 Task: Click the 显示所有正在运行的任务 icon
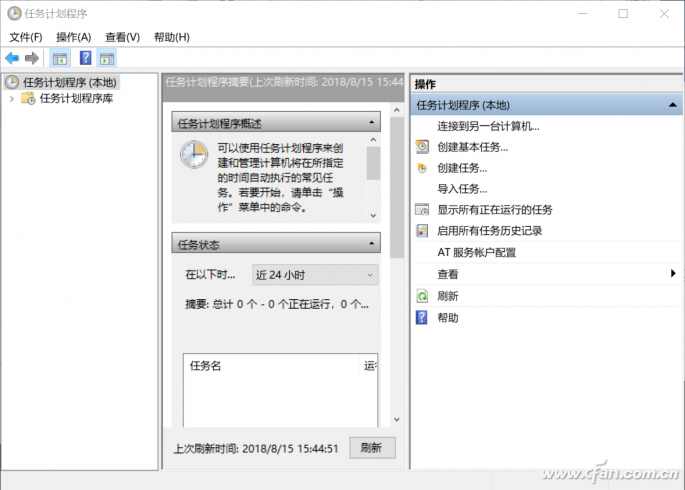coord(422,210)
